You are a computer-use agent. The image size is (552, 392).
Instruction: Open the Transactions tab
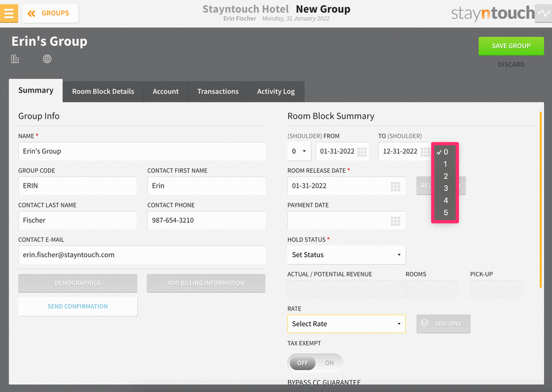pyautogui.click(x=218, y=92)
